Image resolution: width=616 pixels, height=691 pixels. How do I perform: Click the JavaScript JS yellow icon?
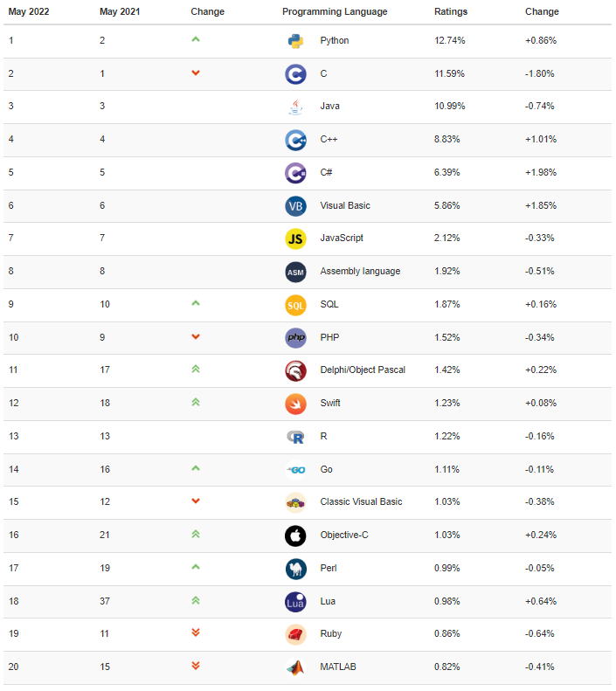pyautogui.click(x=295, y=238)
